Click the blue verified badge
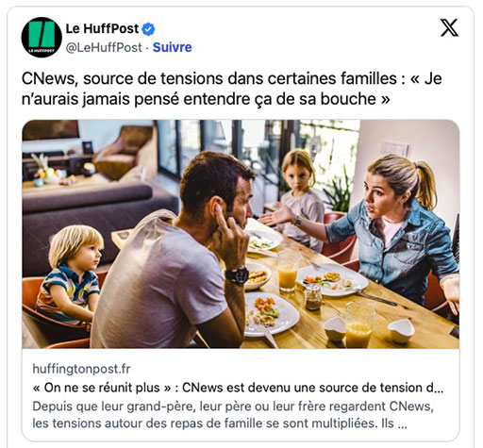 click(148, 29)
